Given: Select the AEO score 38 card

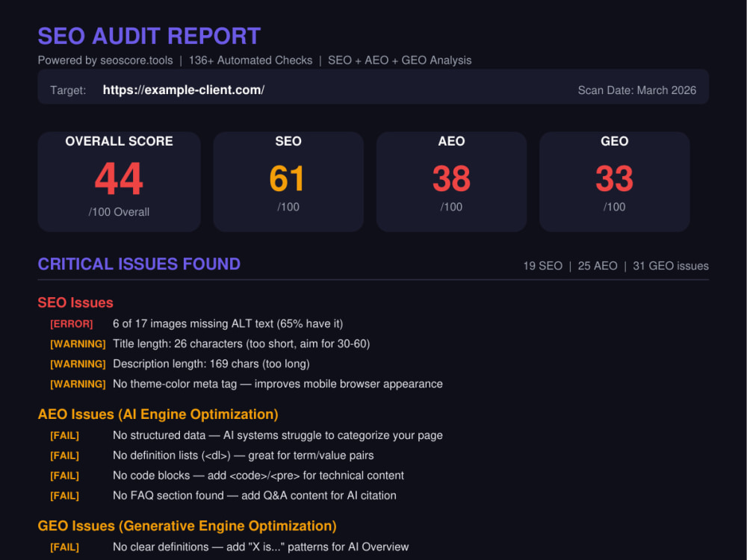Looking at the screenshot, I should [451, 182].
